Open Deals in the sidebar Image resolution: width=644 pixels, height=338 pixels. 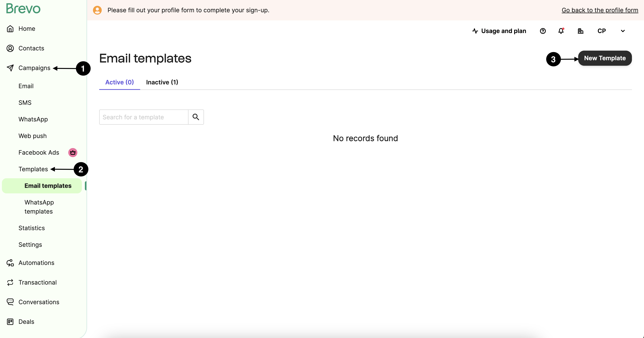(x=26, y=322)
